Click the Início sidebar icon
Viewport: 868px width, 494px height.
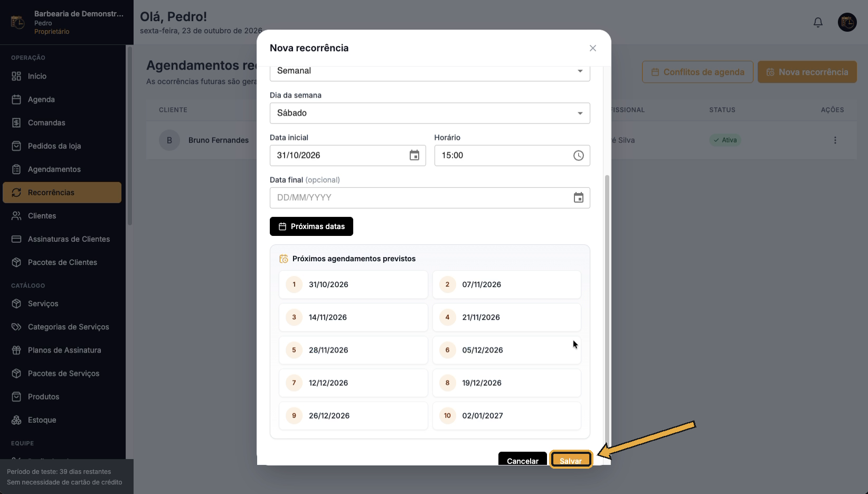point(16,76)
